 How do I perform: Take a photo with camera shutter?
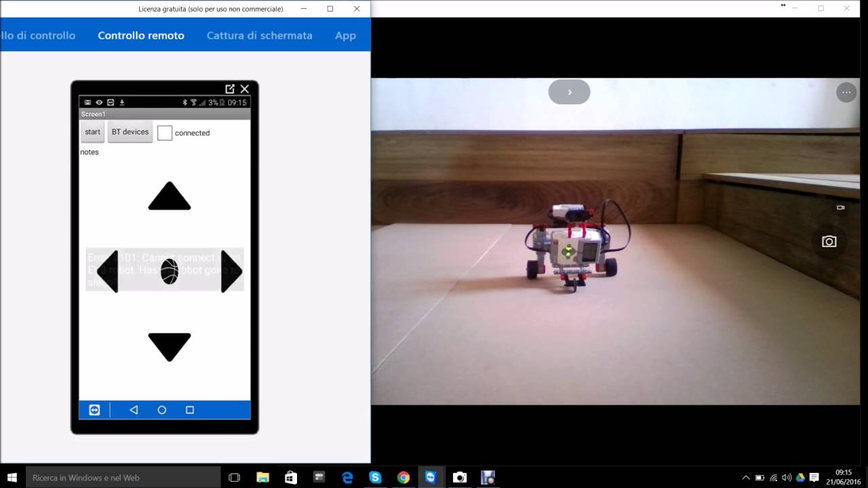click(x=829, y=241)
